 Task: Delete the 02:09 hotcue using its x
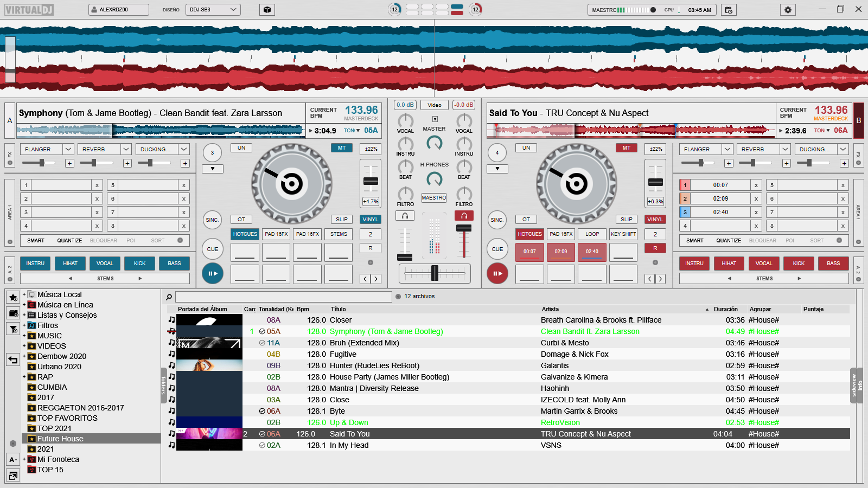tap(756, 199)
